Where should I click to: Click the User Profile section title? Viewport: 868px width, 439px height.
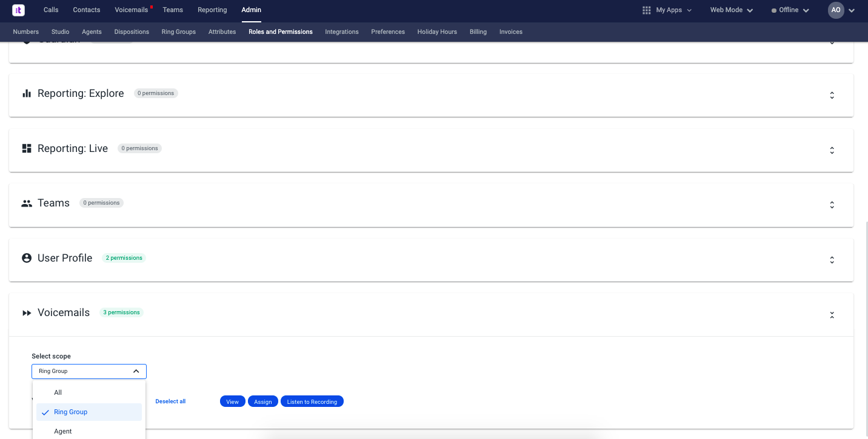(x=65, y=258)
